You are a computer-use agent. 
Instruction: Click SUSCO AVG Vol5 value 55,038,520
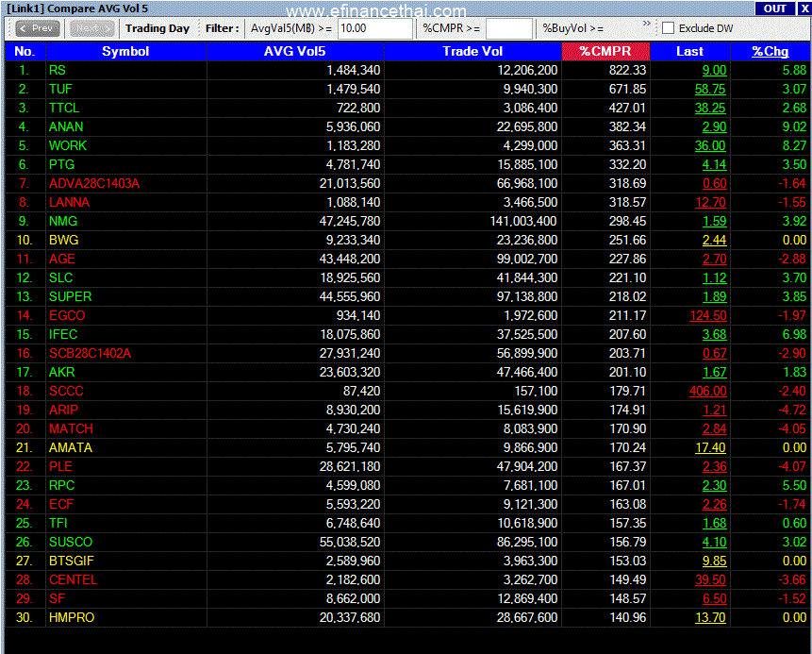[350, 542]
